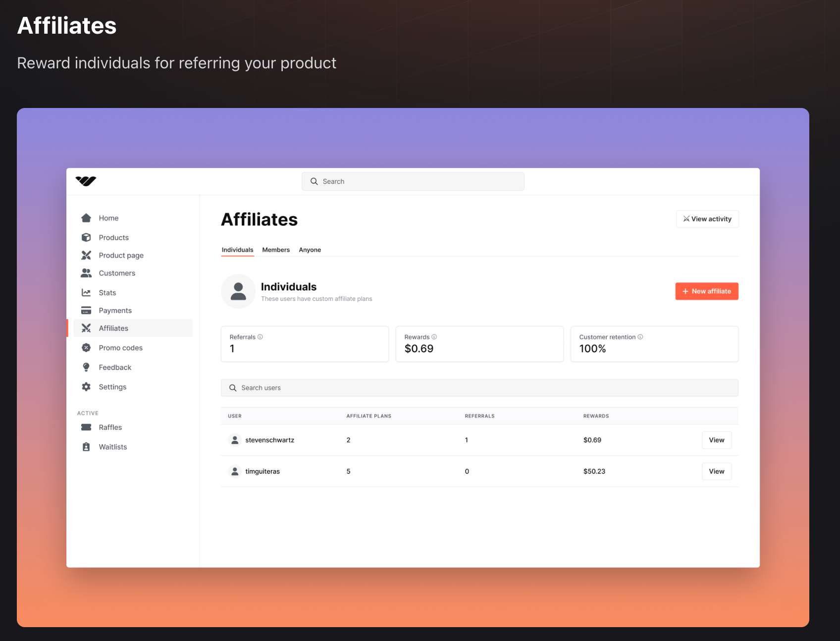840x641 pixels.
Task: Open Settings in the sidebar
Action: coord(133,387)
